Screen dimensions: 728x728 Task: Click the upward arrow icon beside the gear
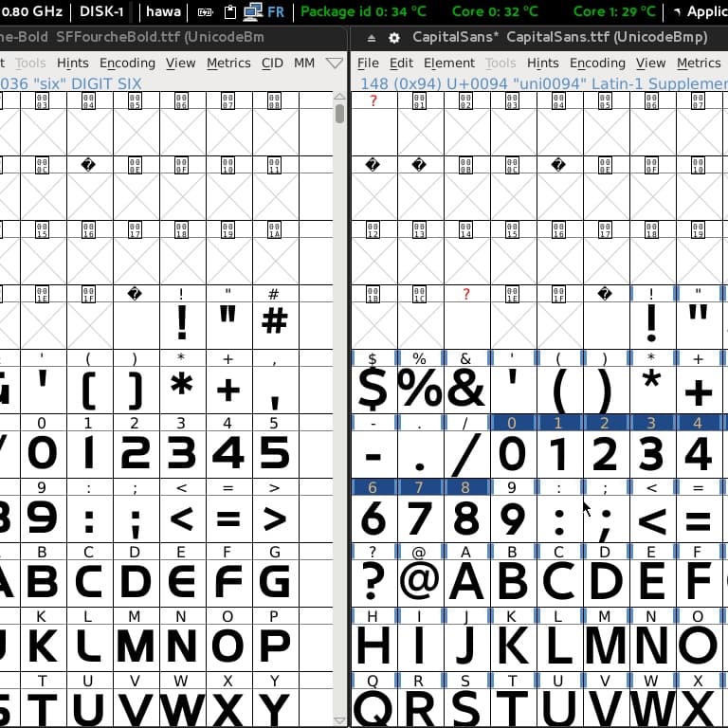coord(371,38)
